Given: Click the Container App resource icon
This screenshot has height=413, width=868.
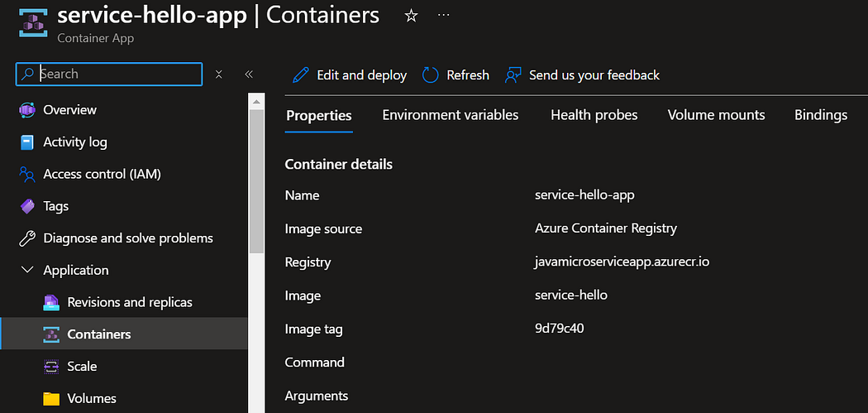Looking at the screenshot, I should (x=33, y=22).
